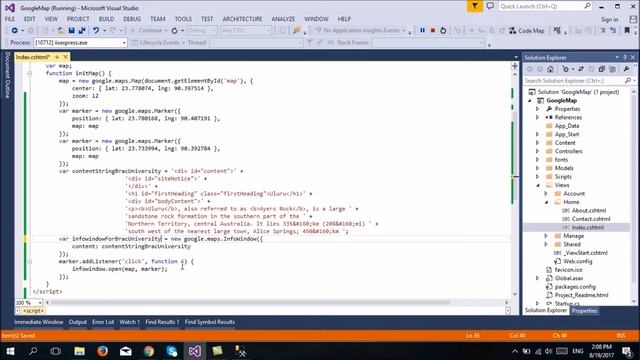Screen dimensions: 640x360
Task: Close the Index.cshtml tab
Action: (65, 57)
